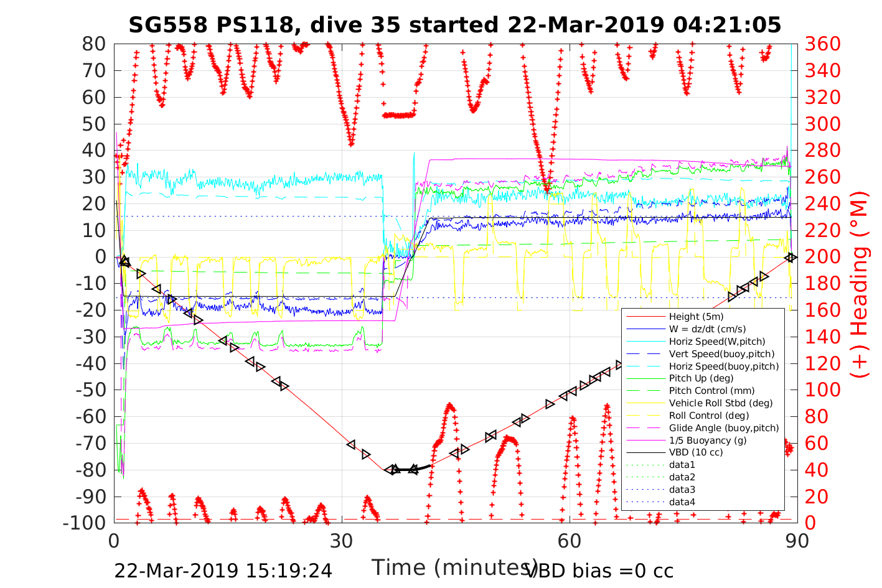Click the '1/5 Buoyancy (g)' legend entry
Viewport: 882px width, 588px height.
pos(708,441)
